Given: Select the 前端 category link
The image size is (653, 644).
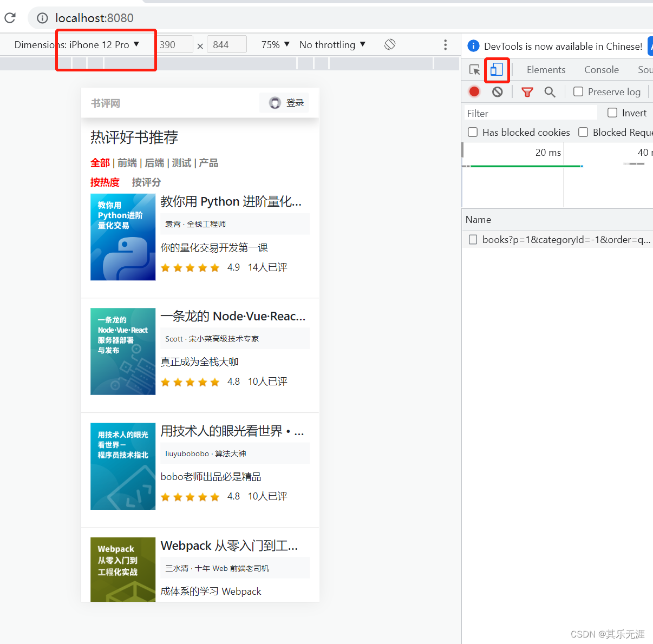Looking at the screenshot, I should point(127,163).
